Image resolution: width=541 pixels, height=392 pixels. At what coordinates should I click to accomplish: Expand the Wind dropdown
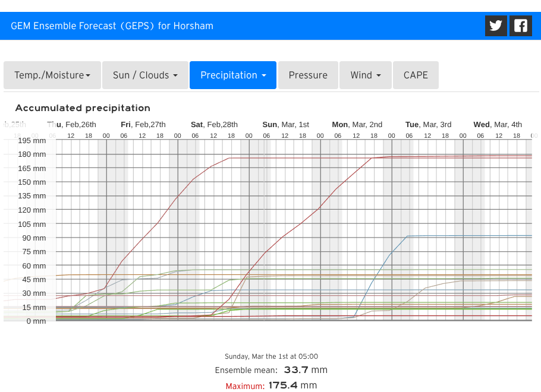coord(366,75)
